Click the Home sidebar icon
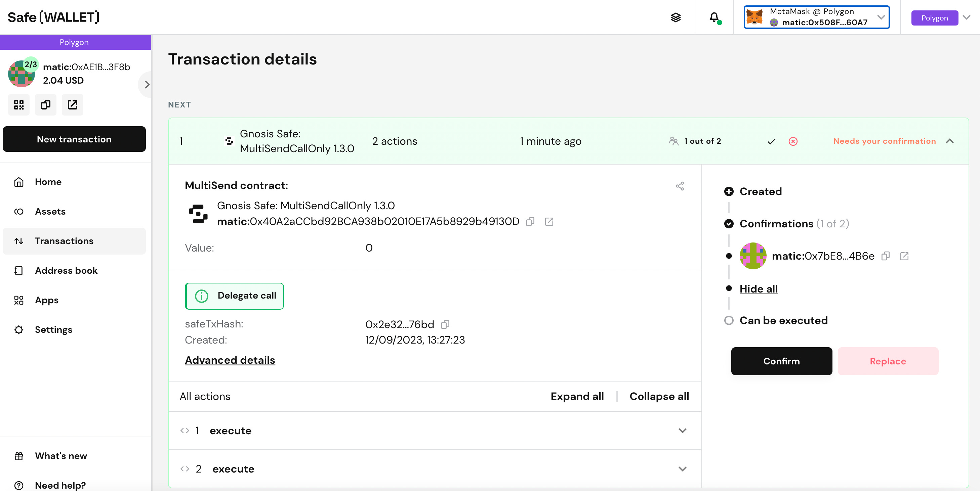This screenshot has width=980, height=491. tap(18, 182)
